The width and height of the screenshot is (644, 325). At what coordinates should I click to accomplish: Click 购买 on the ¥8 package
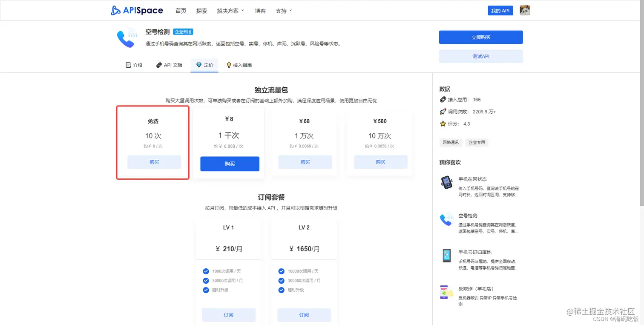pos(230,164)
